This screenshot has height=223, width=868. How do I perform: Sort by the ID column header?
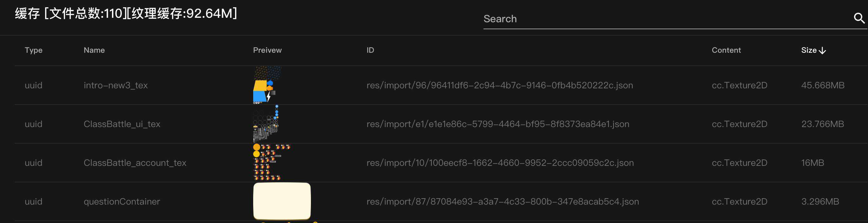[370, 50]
